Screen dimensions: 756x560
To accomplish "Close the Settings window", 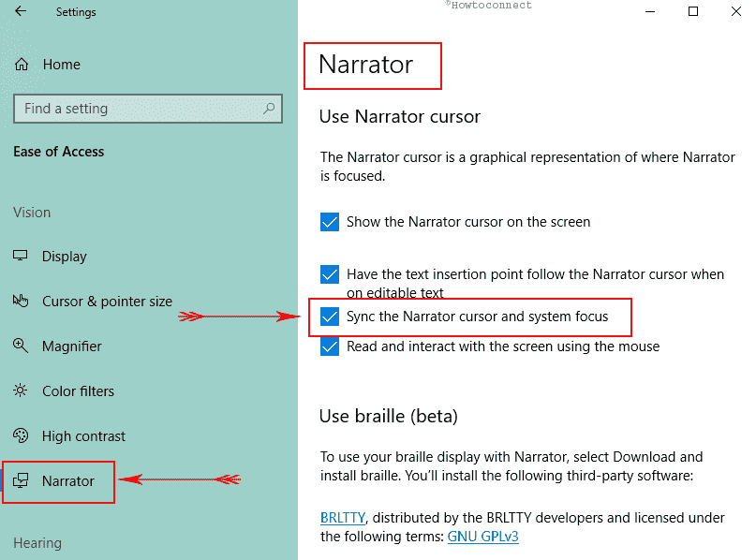I will (735, 11).
